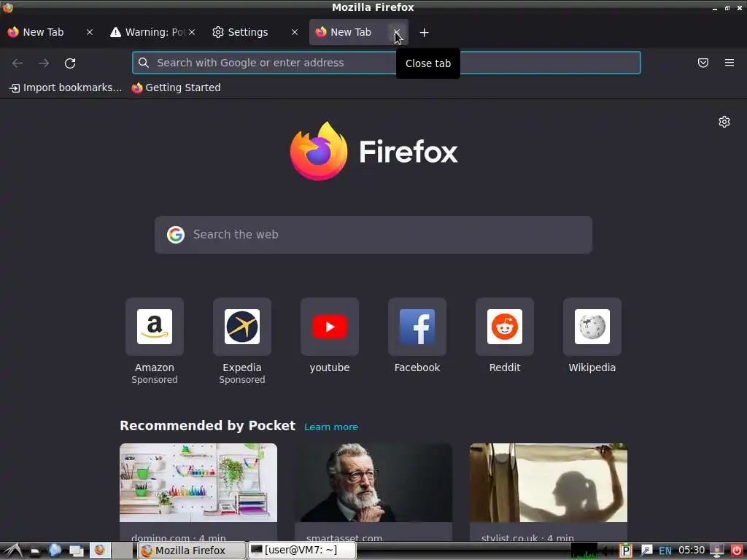This screenshot has height=560, width=747.
Task: Select the Mozilla Firefox taskbar window button
Action: click(192, 551)
